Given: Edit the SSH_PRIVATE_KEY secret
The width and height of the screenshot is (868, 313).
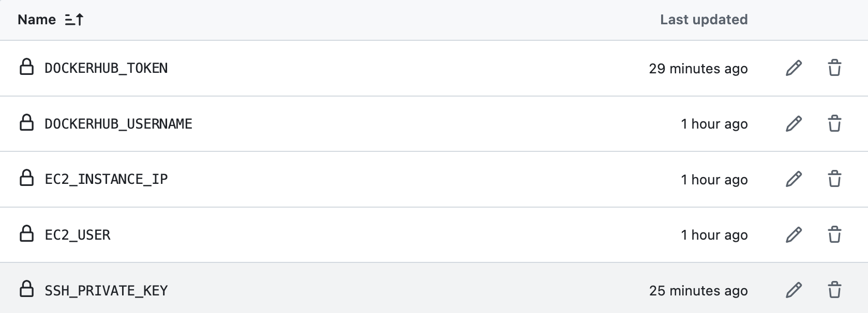Looking at the screenshot, I should click(x=794, y=290).
